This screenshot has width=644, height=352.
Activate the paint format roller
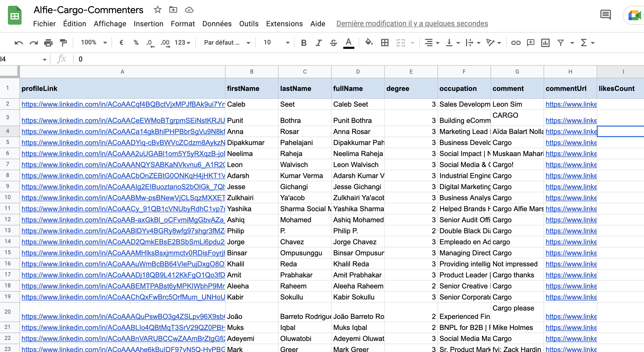pyautogui.click(x=63, y=43)
